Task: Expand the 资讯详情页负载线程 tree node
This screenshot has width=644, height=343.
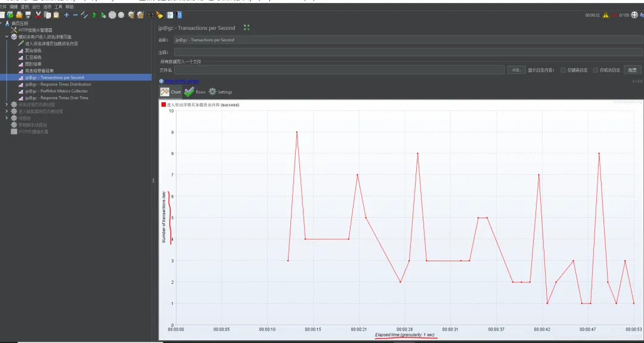Action: pyautogui.click(x=7, y=104)
